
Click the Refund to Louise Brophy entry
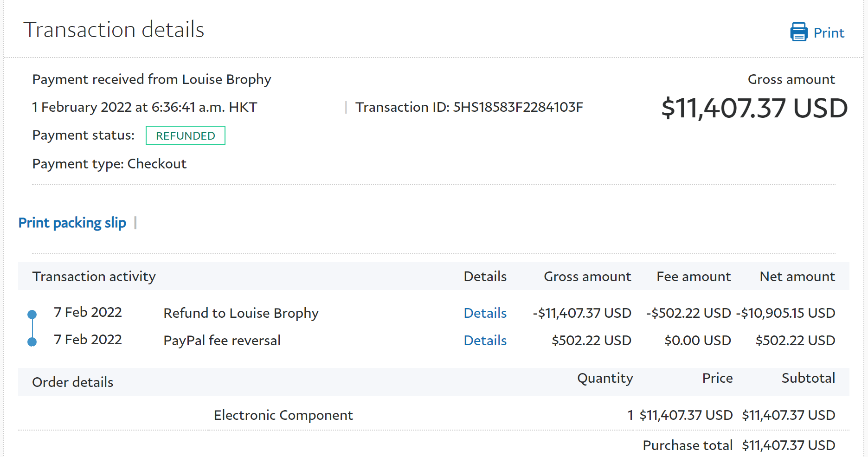tap(241, 313)
